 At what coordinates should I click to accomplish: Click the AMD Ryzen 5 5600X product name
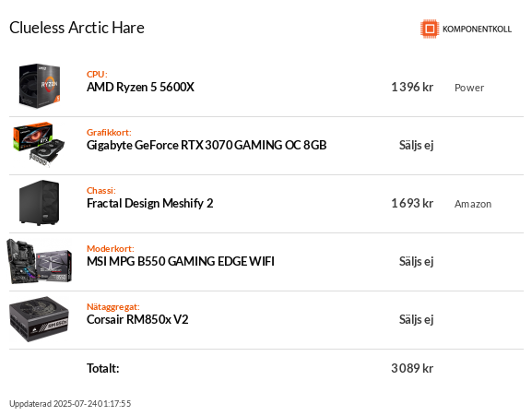(140, 88)
